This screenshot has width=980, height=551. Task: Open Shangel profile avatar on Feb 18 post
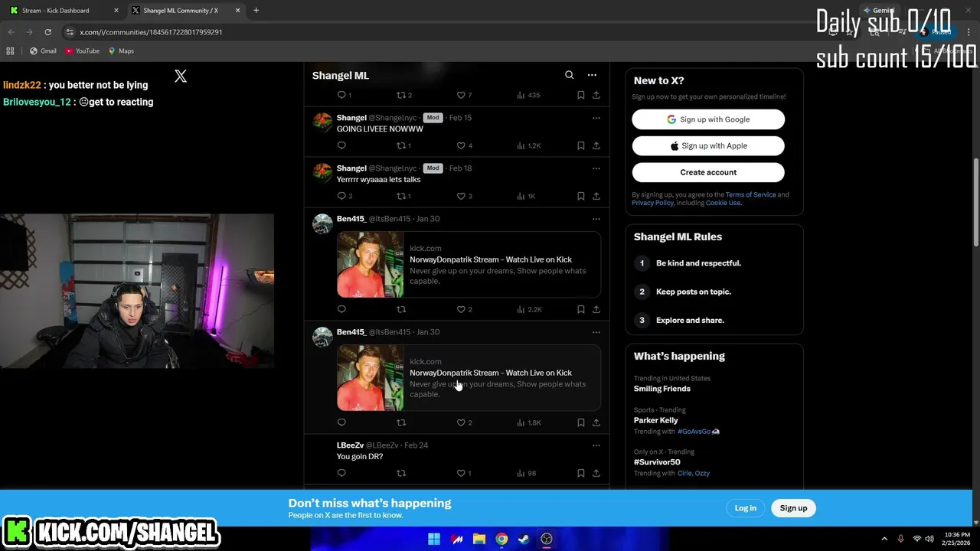pos(322,172)
